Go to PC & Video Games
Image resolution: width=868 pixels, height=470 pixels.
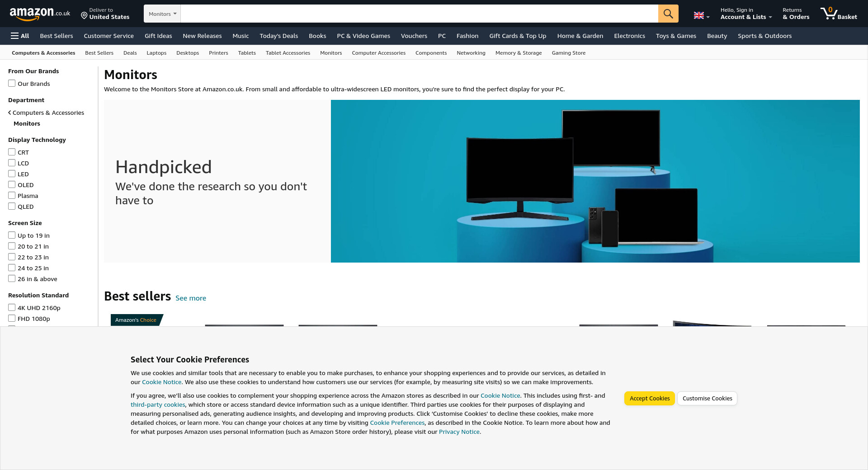pyautogui.click(x=363, y=36)
